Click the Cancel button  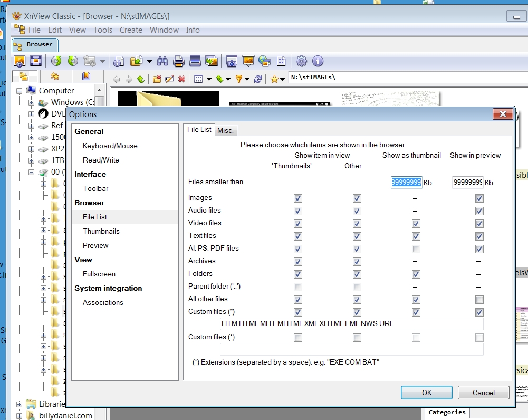click(x=483, y=393)
